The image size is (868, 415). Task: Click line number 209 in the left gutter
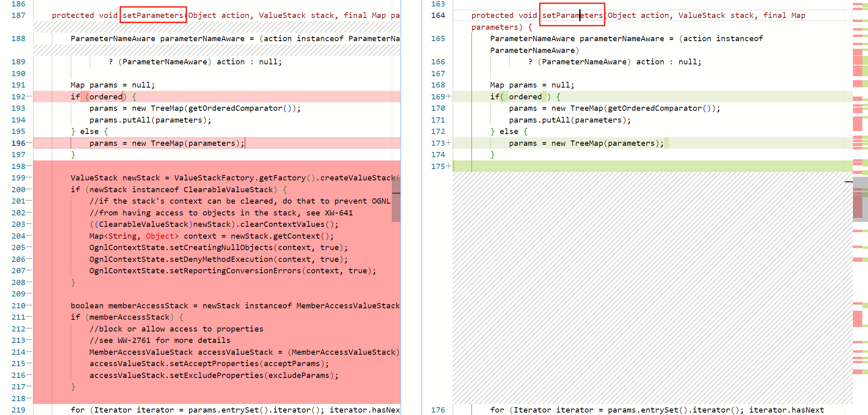pyautogui.click(x=18, y=294)
